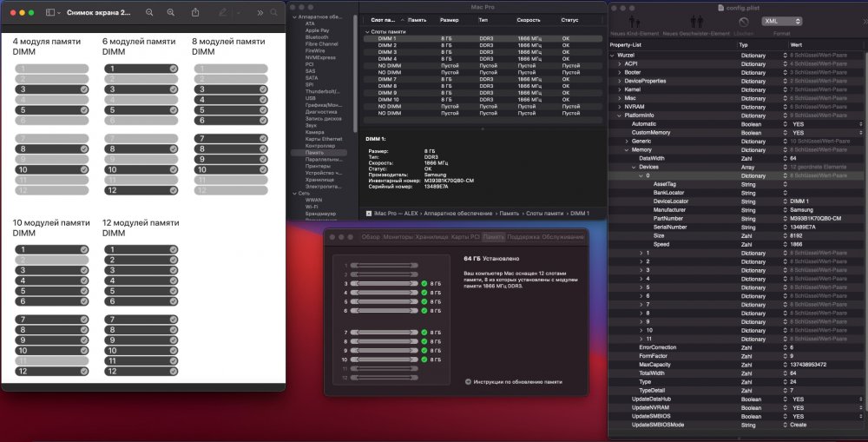This screenshot has height=442, width=868.
Task: Show Preview's markup pencil toolbar
Action: point(222,12)
